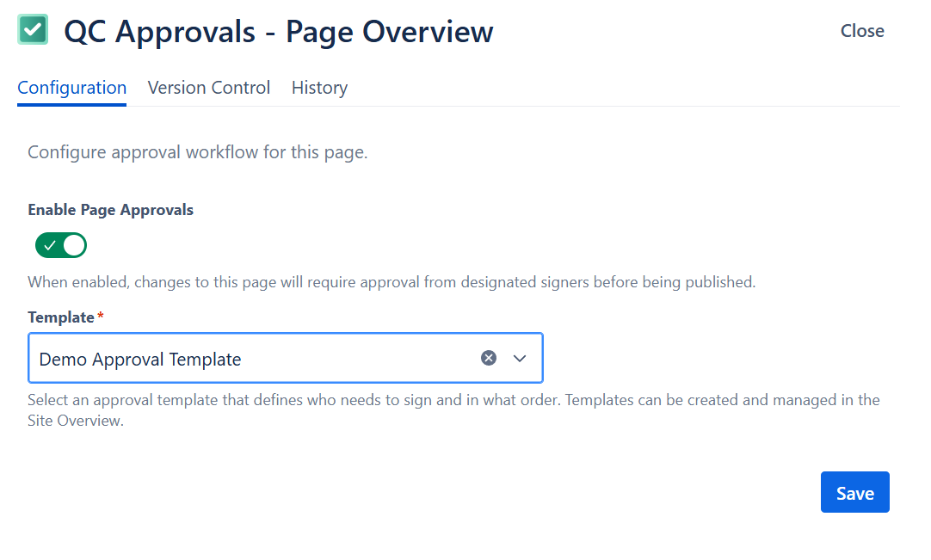This screenshot has height=560, width=931.
Task: Click the red required asterisk beside Template
Action: (x=101, y=317)
